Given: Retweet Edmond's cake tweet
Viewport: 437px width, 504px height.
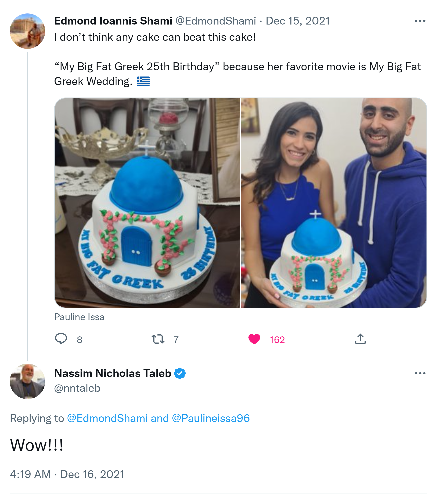Looking at the screenshot, I should click(158, 339).
